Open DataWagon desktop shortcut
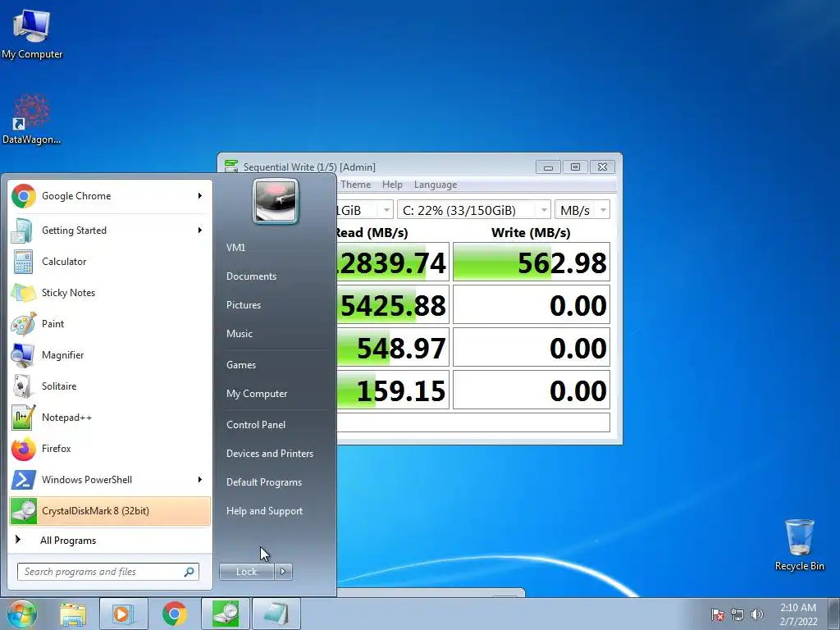Viewport: 840px width, 630px height. click(31, 120)
